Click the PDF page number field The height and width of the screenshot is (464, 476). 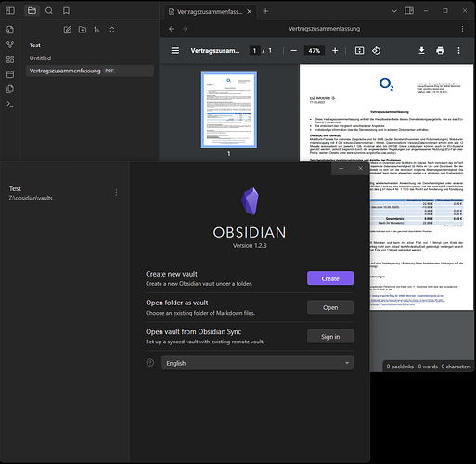[x=254, y=51]
